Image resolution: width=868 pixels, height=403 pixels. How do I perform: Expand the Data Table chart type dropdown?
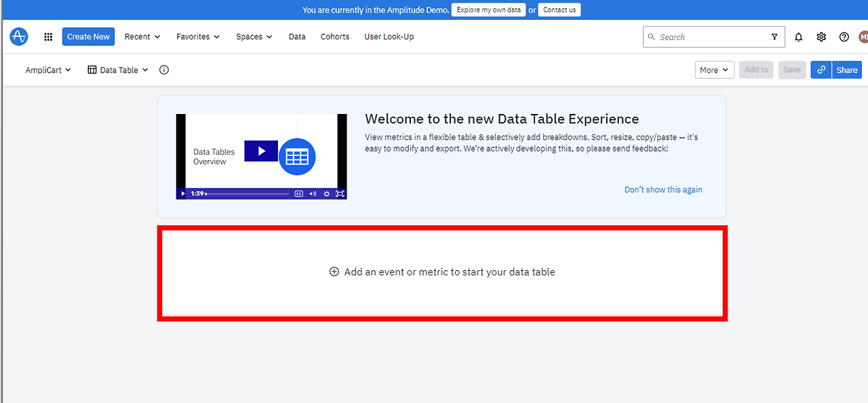[x=118, y=70]
